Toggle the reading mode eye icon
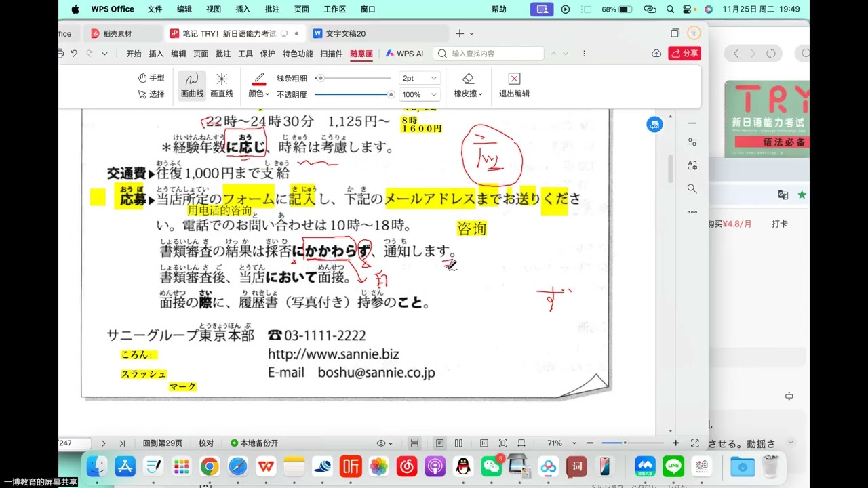 pos(381,443)
